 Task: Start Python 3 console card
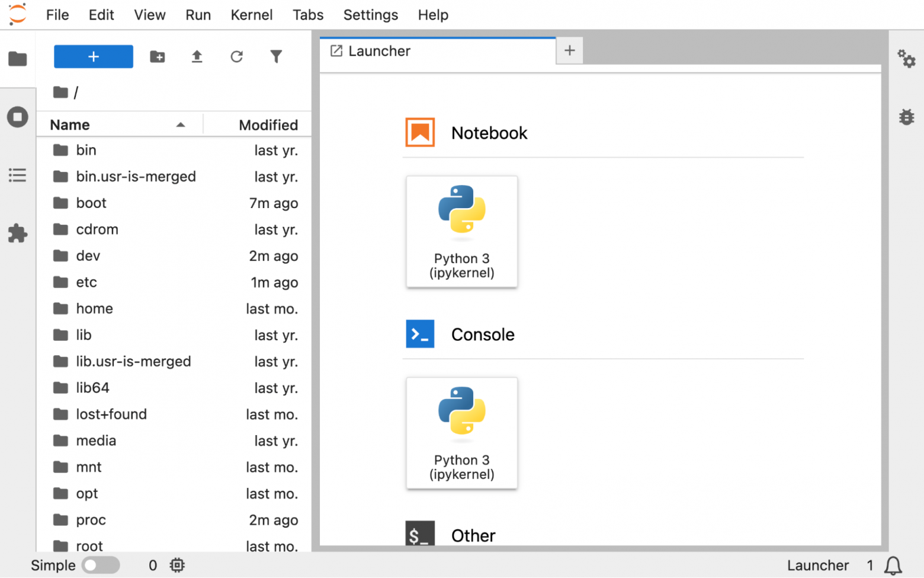tap(462, 433)
